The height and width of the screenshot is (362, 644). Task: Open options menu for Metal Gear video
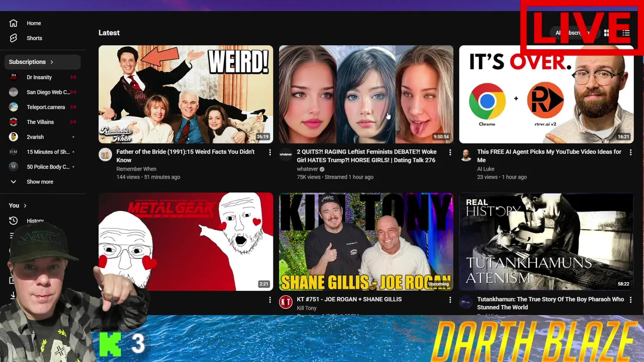pyautogui.click(x=270, y=300)
